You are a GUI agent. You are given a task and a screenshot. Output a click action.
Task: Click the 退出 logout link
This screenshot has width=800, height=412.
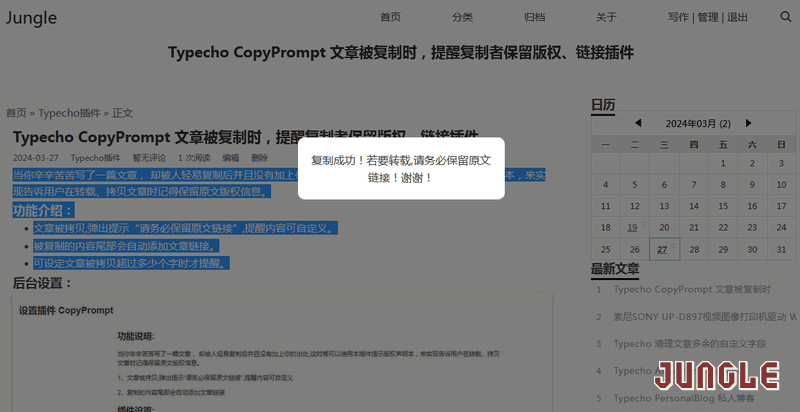[737, 17]
